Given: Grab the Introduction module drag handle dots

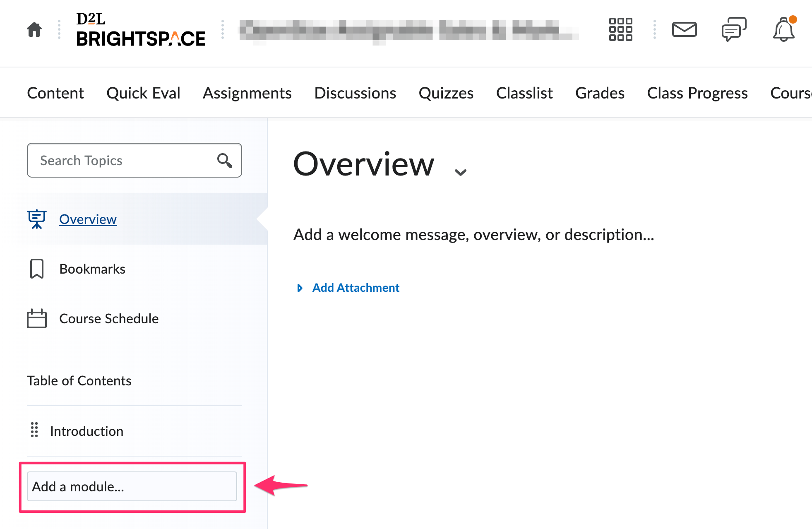Looking at the screenshot, I should (34, 430).
